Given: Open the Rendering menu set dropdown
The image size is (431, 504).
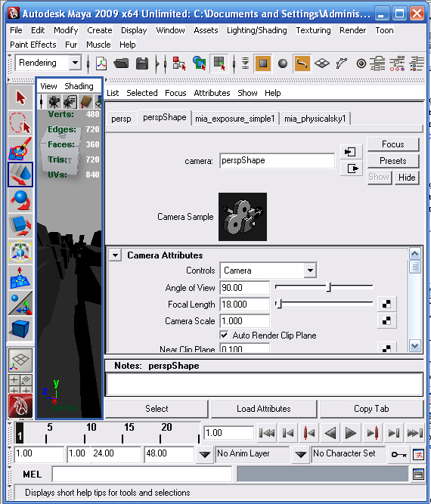Looking at the screenshot, I should point(75,63).
